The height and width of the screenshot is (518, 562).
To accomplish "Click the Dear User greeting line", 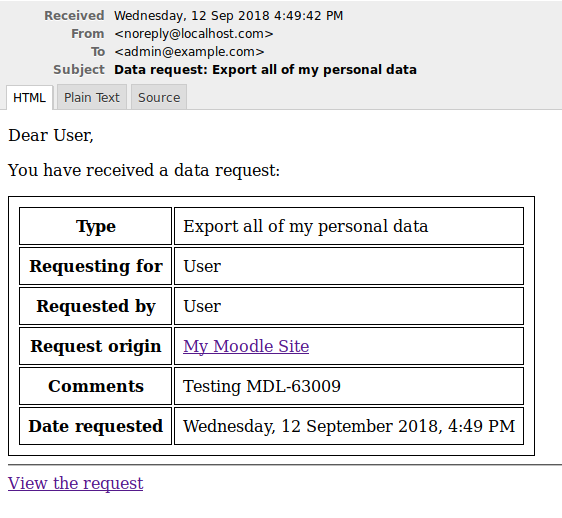I will pos(51,136).
